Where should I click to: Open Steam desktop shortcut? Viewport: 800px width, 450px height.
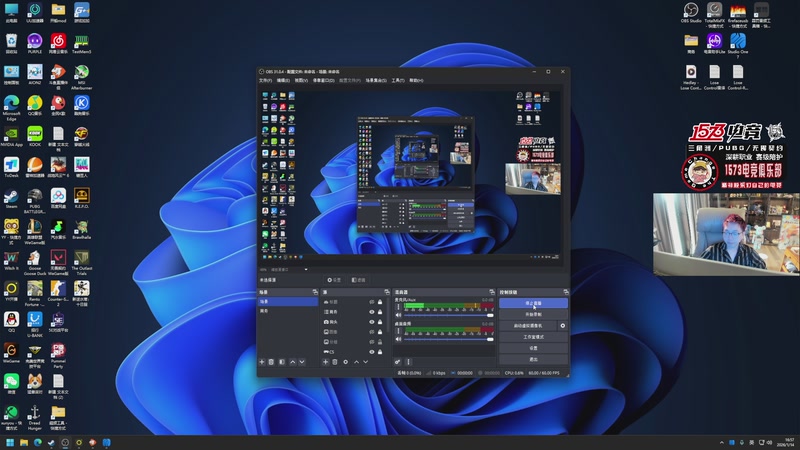pyautogui.click(x=11, y=198)
